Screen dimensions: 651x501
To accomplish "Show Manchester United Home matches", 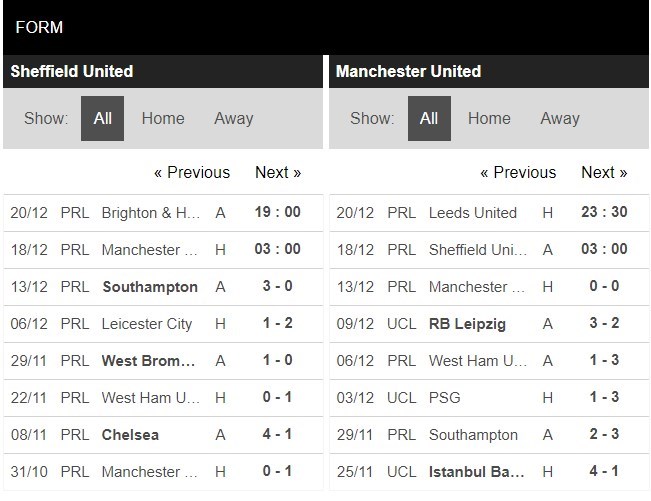I will coord(489,118).
